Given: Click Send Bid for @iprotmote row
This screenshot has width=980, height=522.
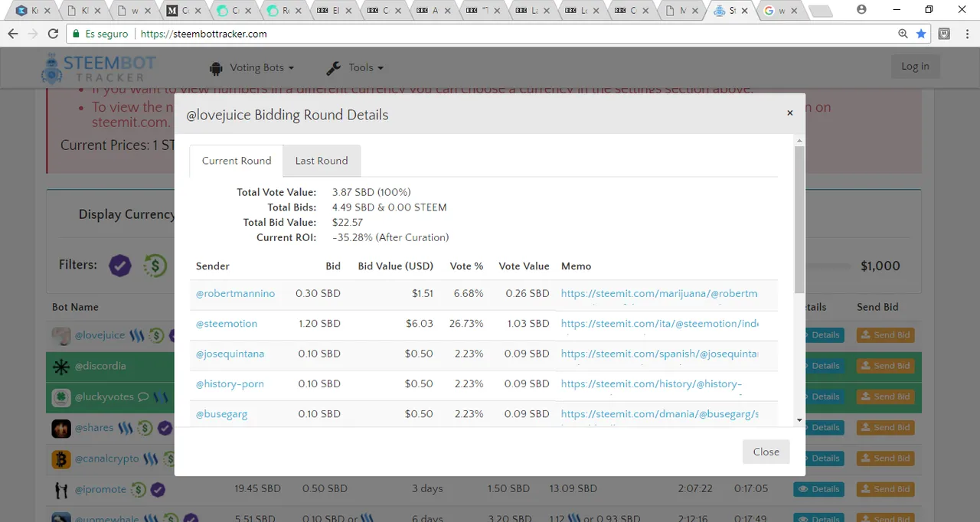Looking at the screenshot, I should [885, 489].
